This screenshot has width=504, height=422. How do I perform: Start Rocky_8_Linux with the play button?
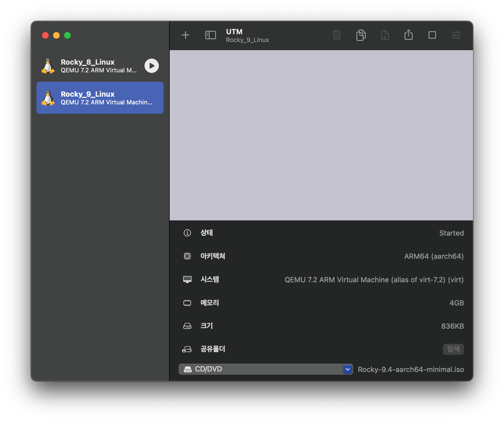(152, 66)
